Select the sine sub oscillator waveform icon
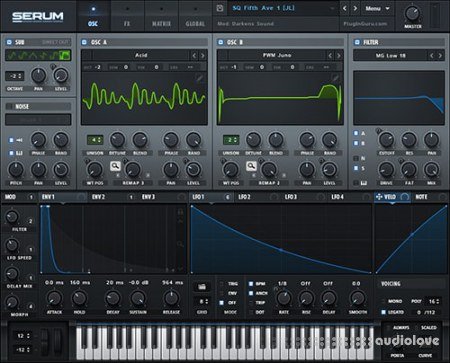 [12, 55]
